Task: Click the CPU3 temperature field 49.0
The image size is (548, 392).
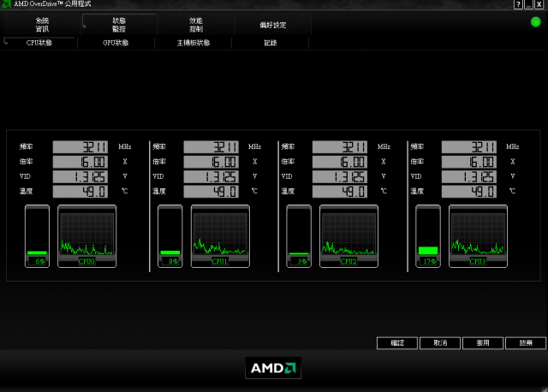Action: 469,192
